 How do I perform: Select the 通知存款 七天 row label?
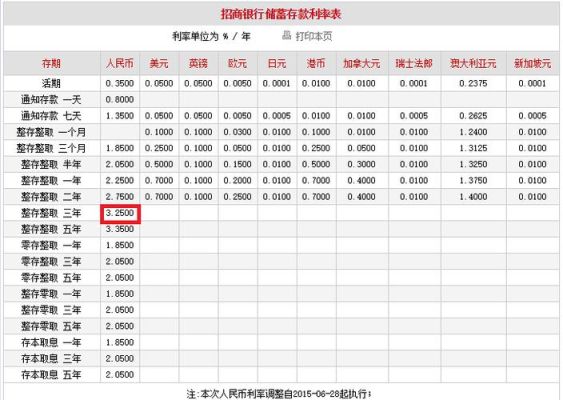pos(51,116)
